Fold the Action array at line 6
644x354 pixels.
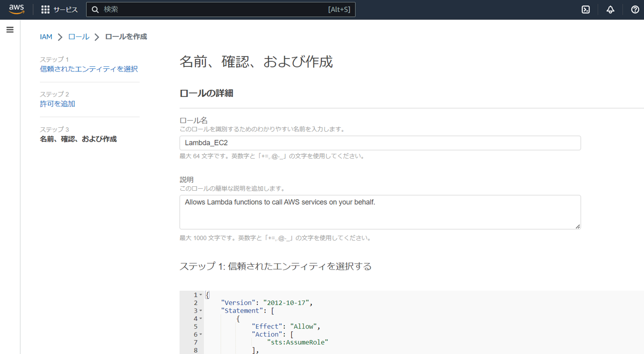click(x=201, y=335)
